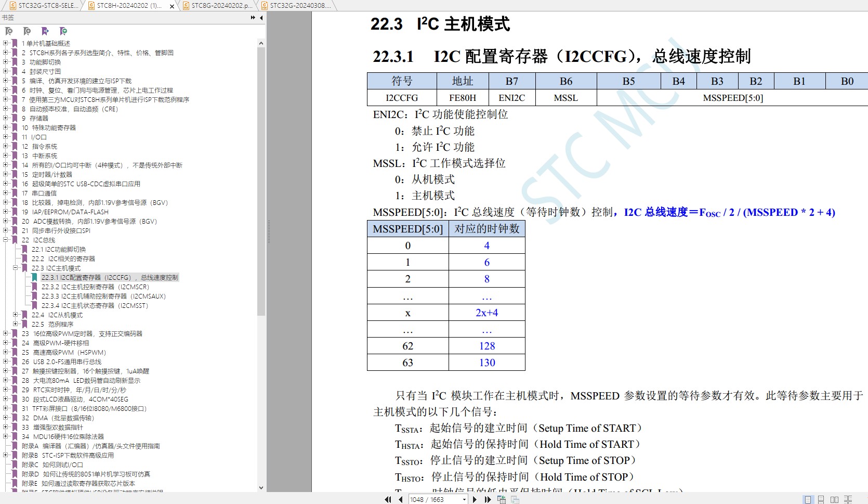Screen dimensions: 868x504
Task: Click the double-arrow expand panel icon
Action: pos(253,18)
